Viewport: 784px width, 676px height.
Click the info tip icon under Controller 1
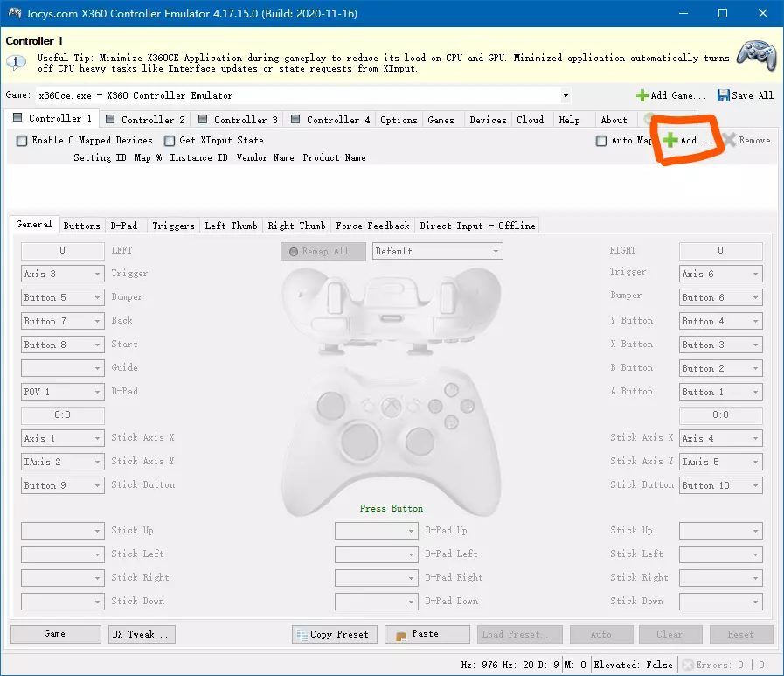point(16,62)
